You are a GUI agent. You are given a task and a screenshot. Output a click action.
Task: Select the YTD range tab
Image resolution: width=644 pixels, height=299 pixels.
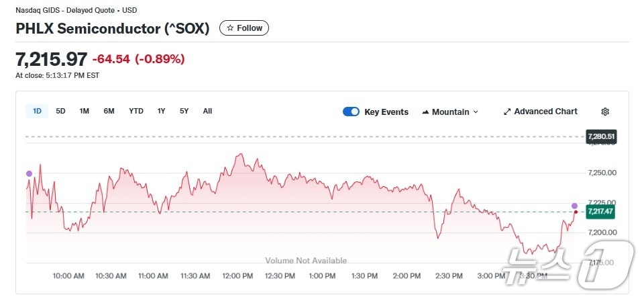(136, 111)
